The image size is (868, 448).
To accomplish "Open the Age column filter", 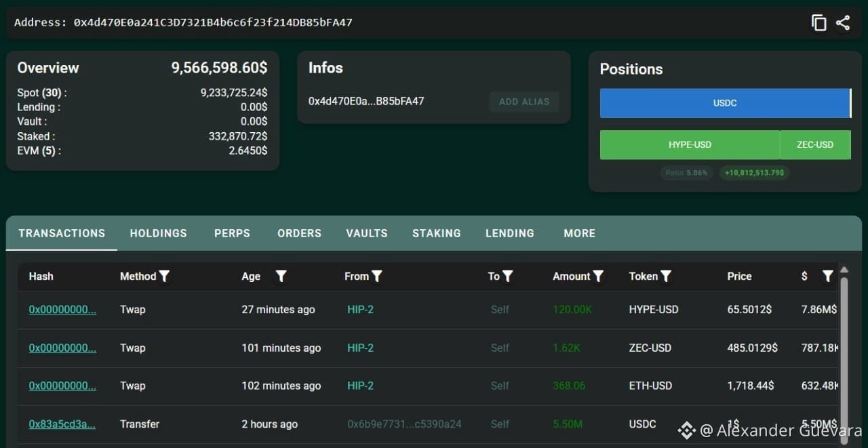I will 281,276.
